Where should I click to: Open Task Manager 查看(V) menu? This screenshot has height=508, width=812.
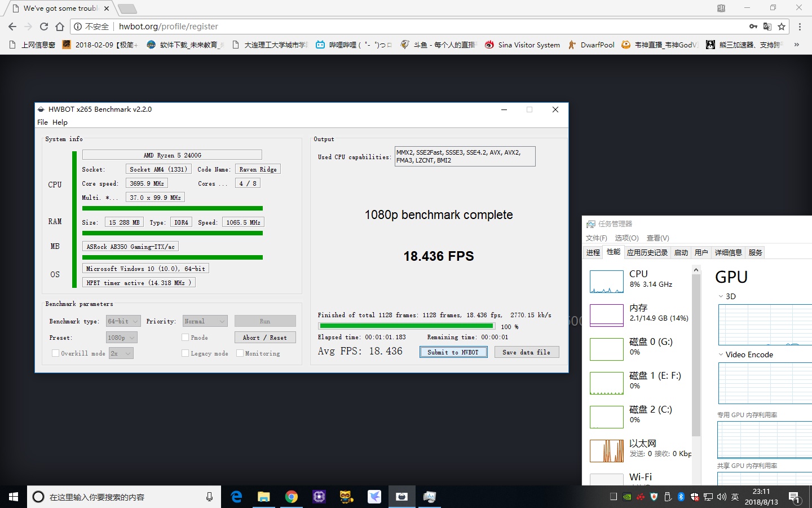tap(657, 238)
